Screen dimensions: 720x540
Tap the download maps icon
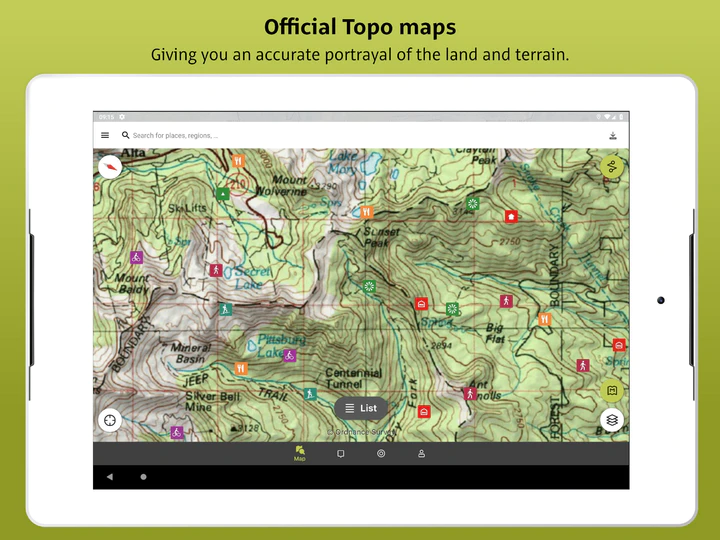[613, 135]
